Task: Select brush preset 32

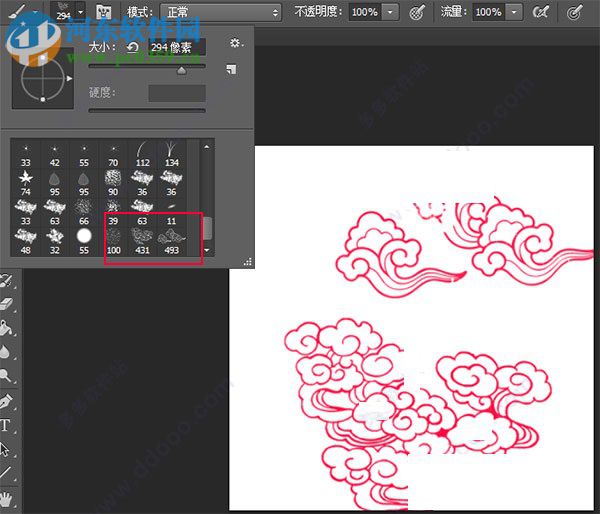Action: point(55,241)
